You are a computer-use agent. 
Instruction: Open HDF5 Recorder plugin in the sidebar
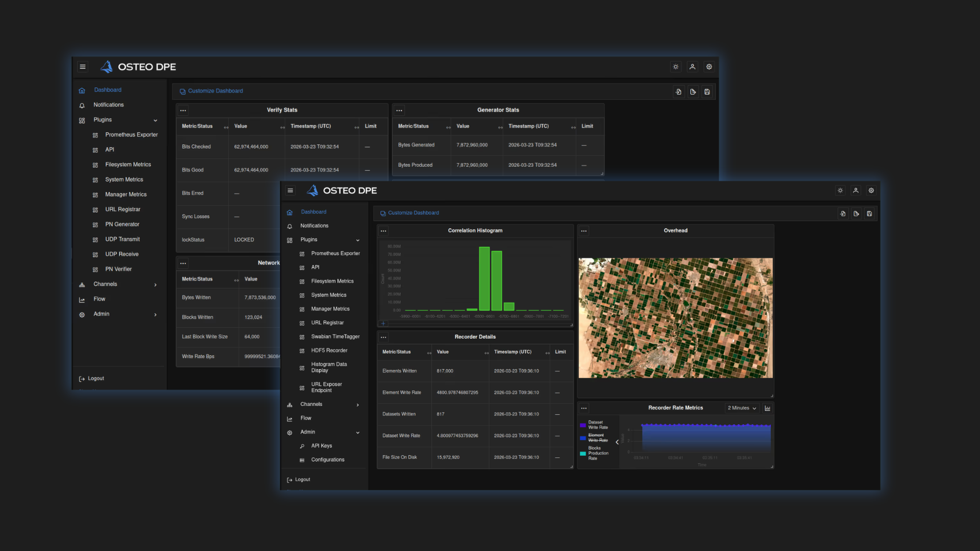pos(329,350)
